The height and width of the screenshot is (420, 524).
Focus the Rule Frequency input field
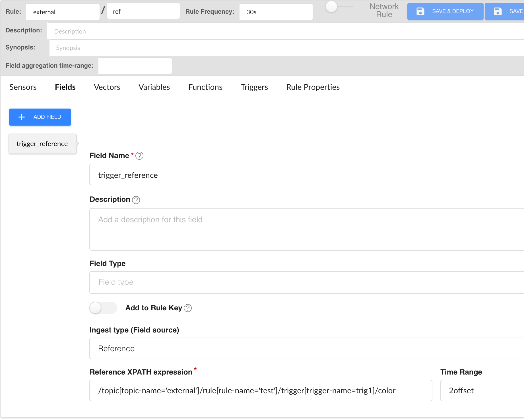(x=276, y=12)
